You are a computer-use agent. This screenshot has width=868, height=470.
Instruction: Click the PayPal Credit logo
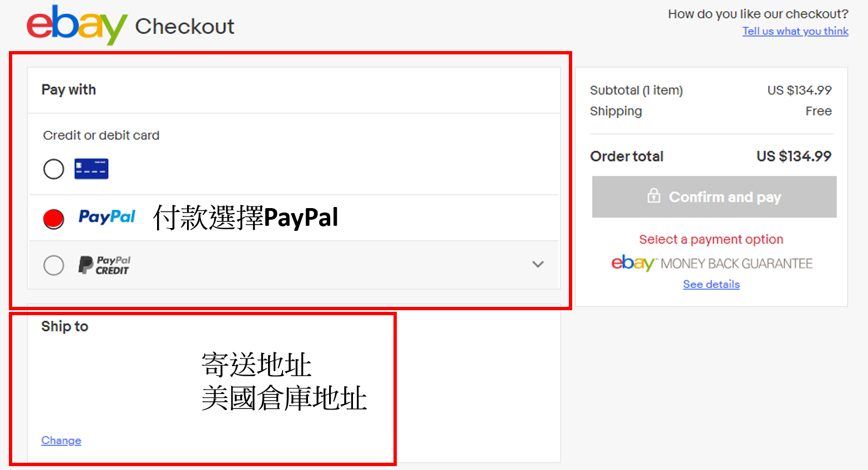pyautogui.click(x=104, y=265)
